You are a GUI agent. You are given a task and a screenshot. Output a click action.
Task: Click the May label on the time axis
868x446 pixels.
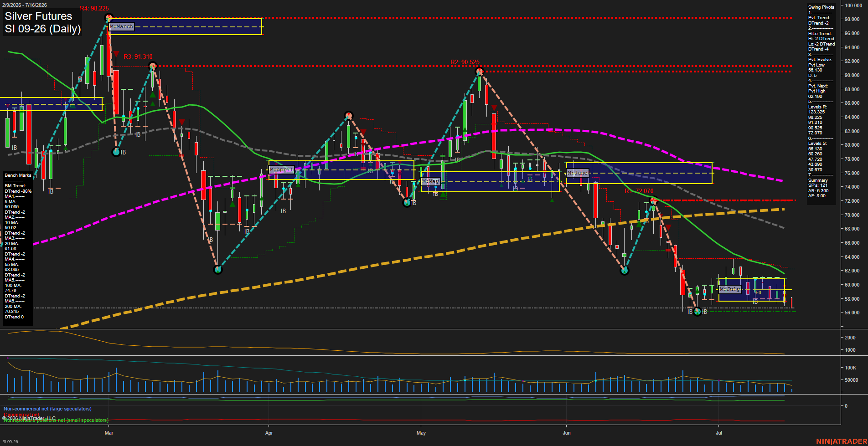(421, 433)
